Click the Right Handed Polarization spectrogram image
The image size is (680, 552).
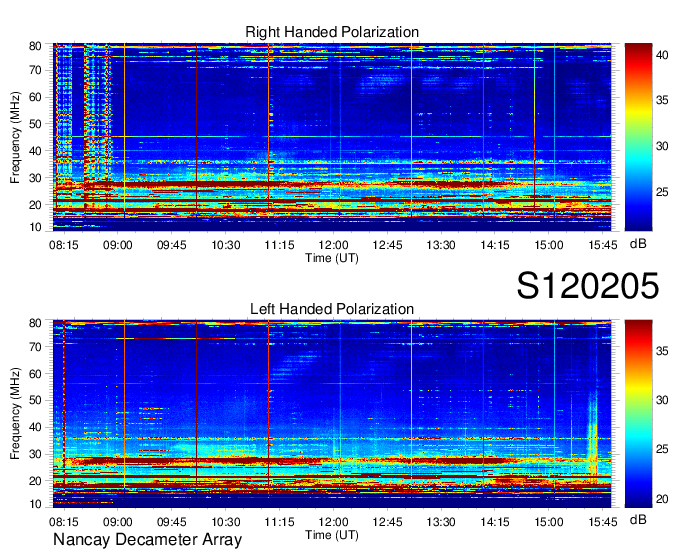coord(332,137)
